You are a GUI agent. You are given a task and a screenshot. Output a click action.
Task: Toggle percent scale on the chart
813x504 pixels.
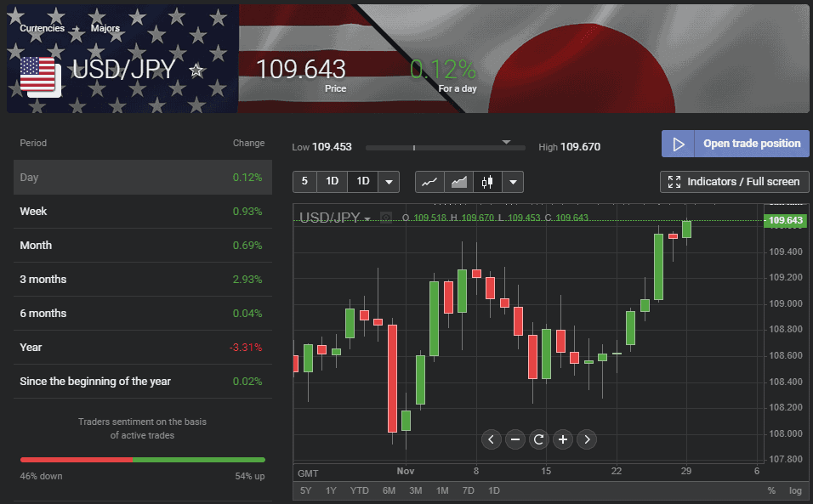[771, 490]
